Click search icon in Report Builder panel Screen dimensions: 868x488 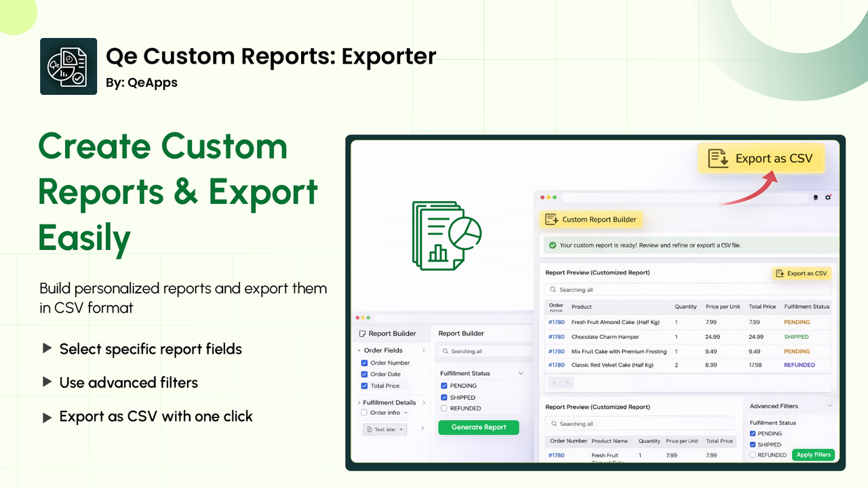click(446, 351)
